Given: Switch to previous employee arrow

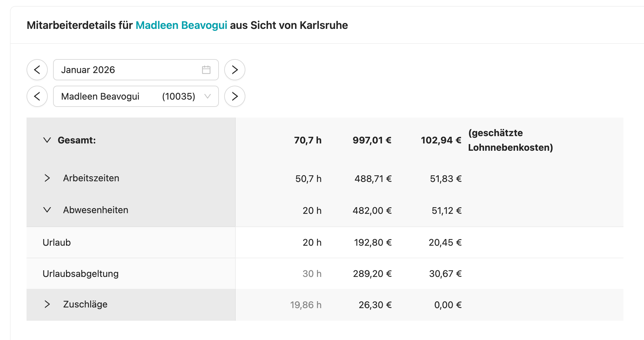Looking at the screenshot, I should coord(37,96).
